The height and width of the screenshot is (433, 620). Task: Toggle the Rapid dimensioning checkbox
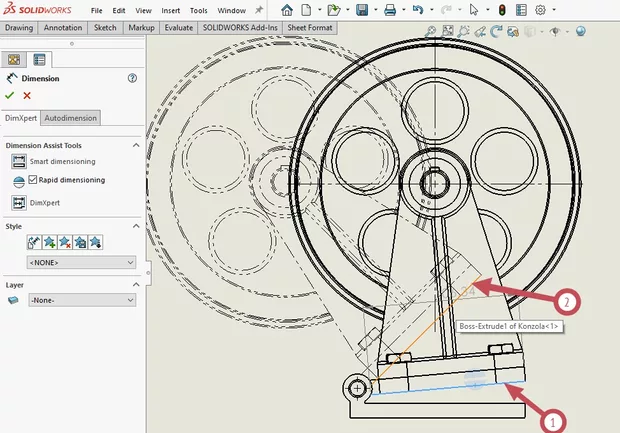pyautogui.click(x=33, y=180)
